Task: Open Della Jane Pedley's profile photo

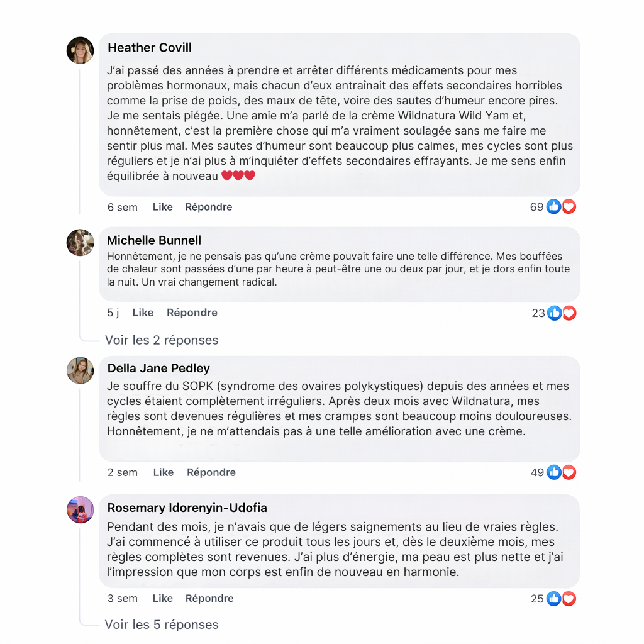Action: coord(80,370)
